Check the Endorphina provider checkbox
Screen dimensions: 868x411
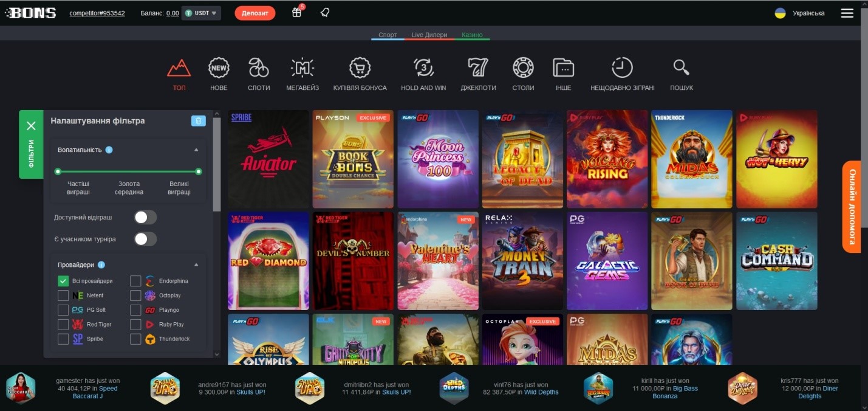[135, 281]
